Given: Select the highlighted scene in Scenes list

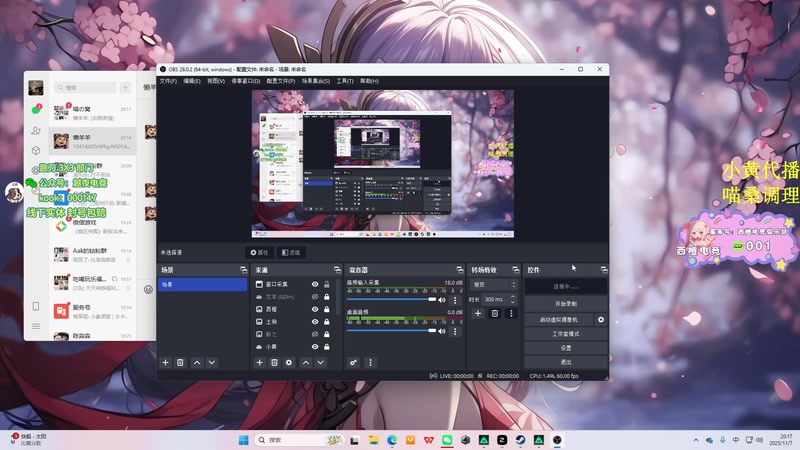Looking at the screenshot, I should click(203, 284).
